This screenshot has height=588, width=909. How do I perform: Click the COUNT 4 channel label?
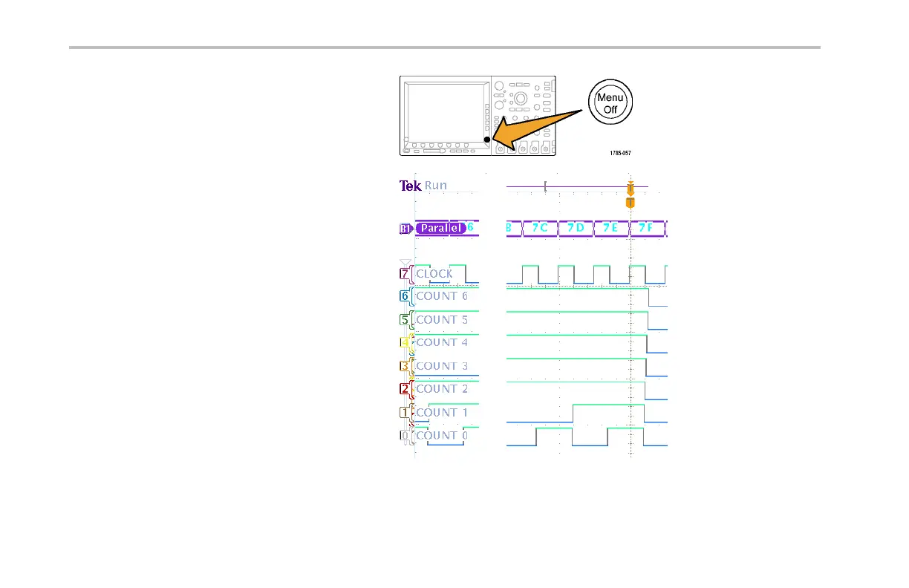[442, 342]
